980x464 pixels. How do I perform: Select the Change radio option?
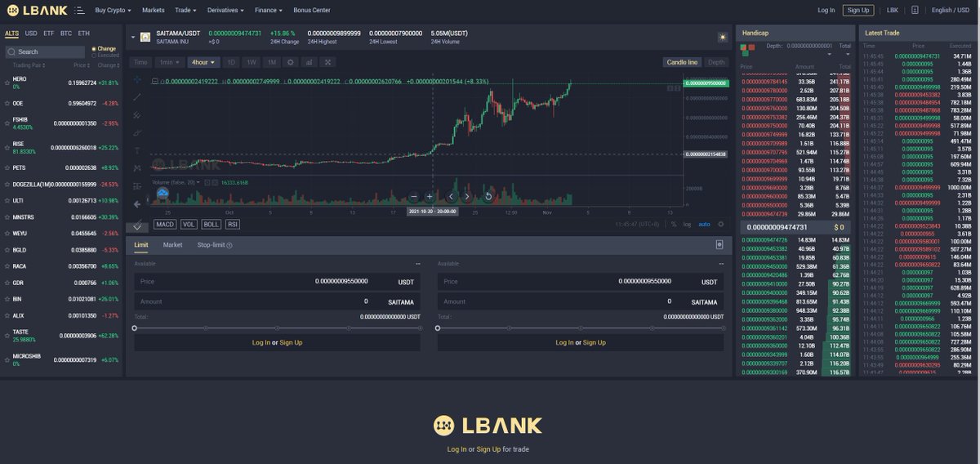104,48
